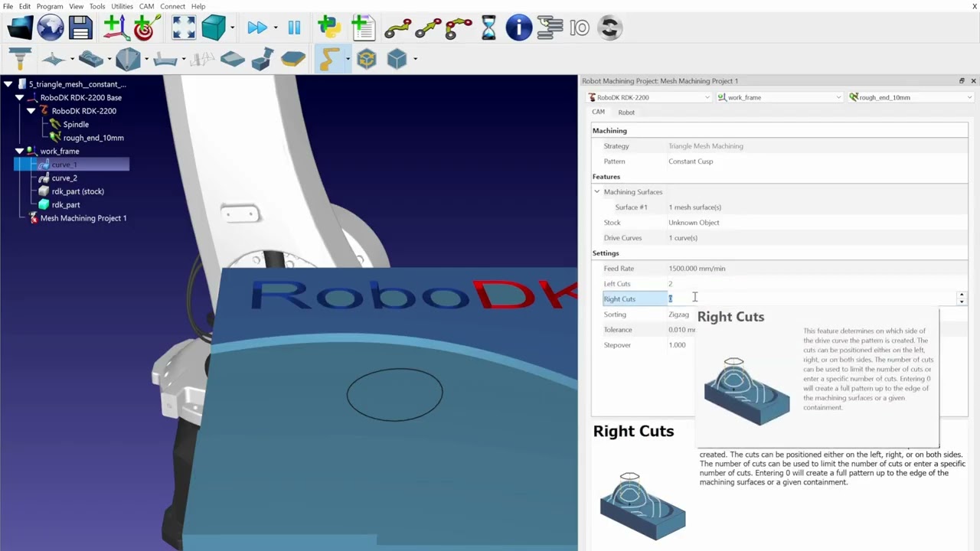Open the File menu
Screen dimensions: 980x551
tap(8, 6)
